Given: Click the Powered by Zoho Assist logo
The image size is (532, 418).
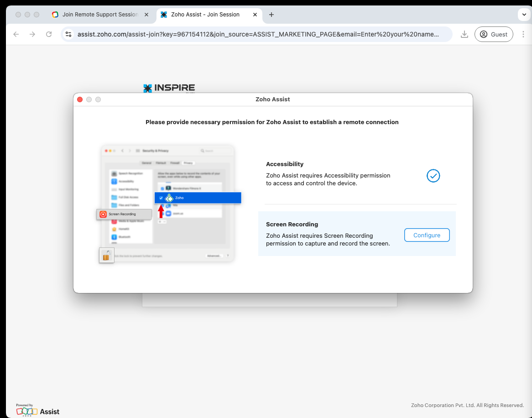Looking at the screenshot, I should click(38, 410).
